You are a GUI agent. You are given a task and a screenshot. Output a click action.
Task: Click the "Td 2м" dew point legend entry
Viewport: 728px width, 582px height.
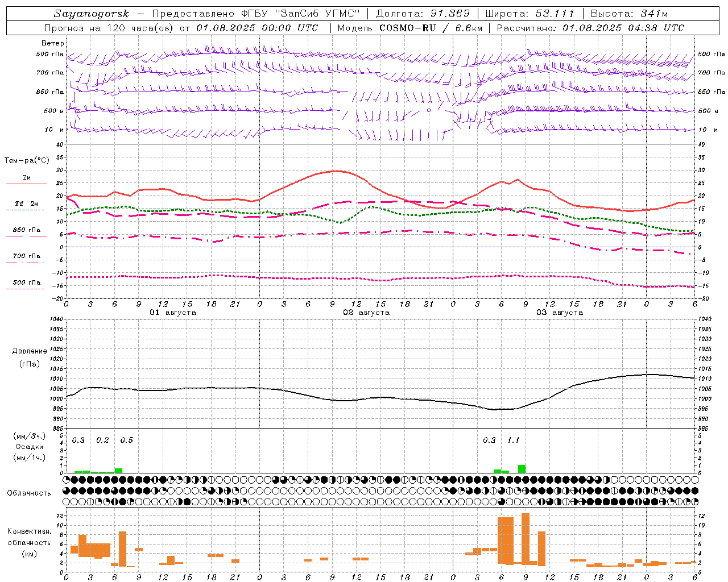[27, 203]
